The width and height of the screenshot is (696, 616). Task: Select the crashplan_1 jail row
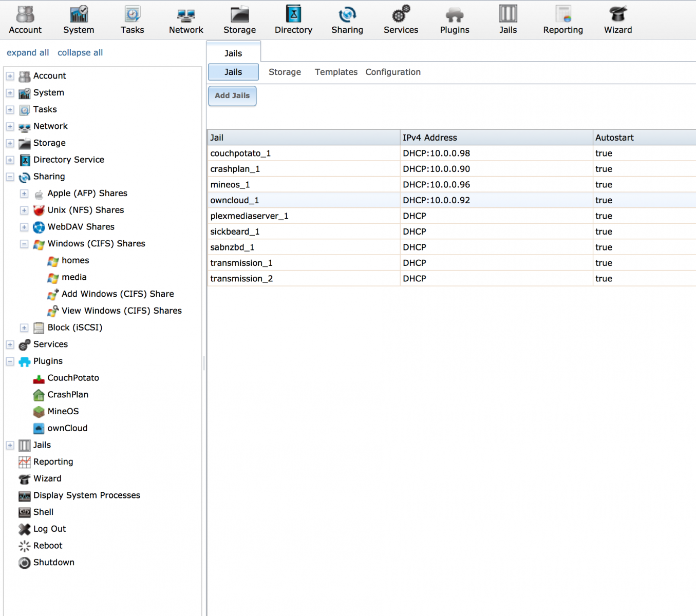pos(452,169)
